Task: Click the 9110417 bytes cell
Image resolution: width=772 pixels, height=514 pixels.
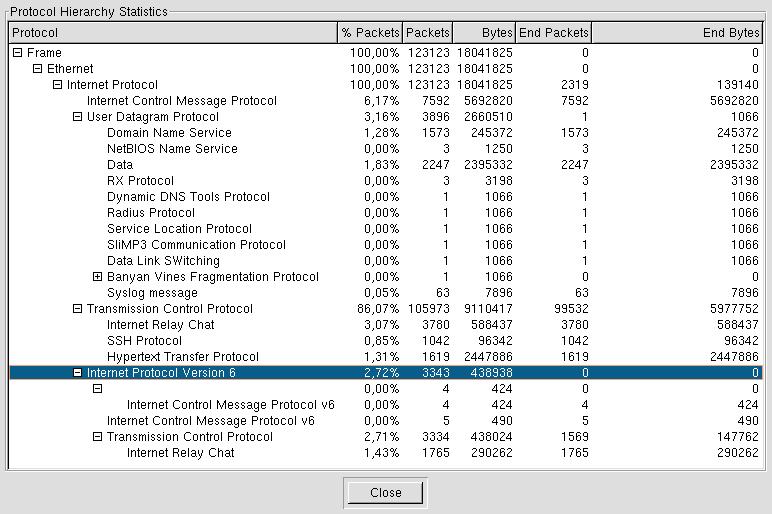Action: pos(488,309)
